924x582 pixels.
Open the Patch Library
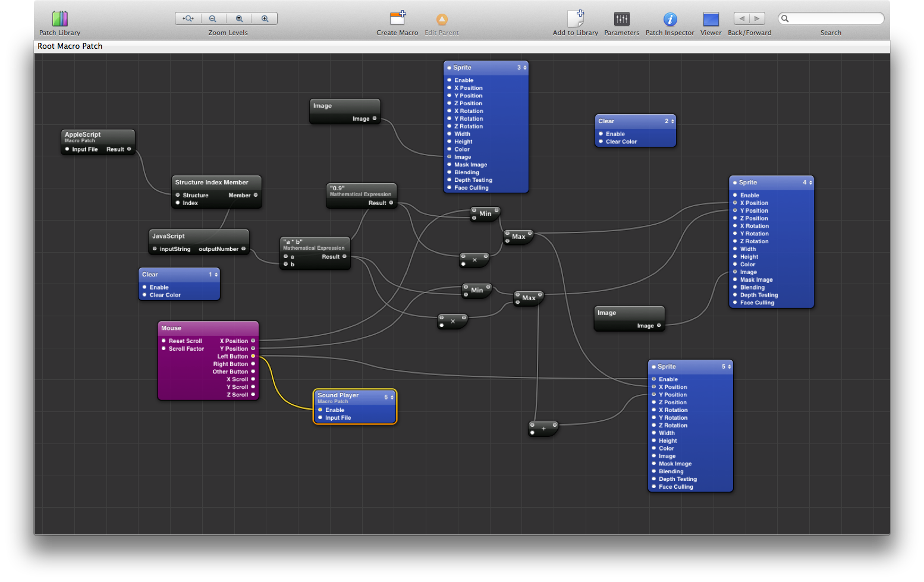pyautogui.click(x=59, y=19)
